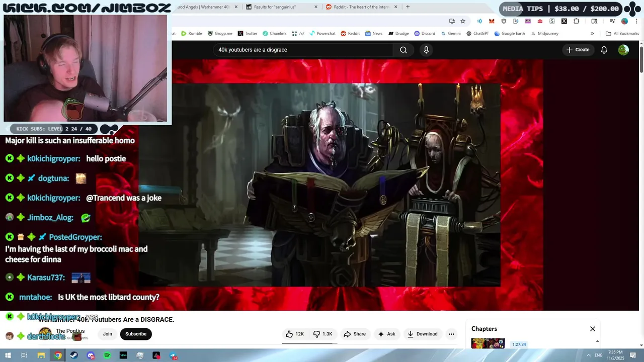The width and height of the screenshot is (644, 362).
Task: Like the video showing 12K
Action: 295,334
